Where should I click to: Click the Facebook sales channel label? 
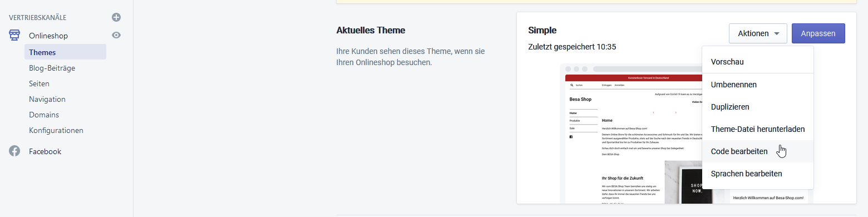(45, 151)
